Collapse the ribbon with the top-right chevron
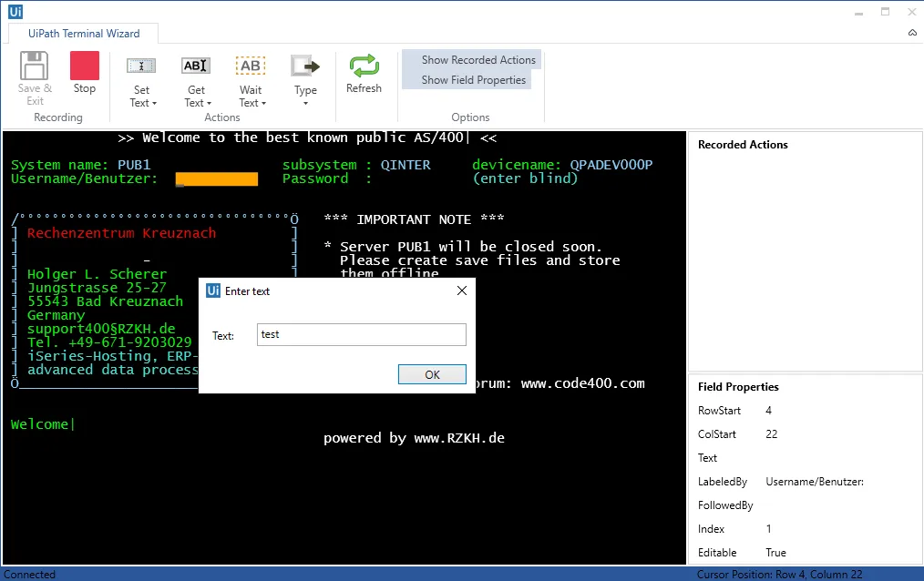This screenshot has height=581, width=924. 912,33
